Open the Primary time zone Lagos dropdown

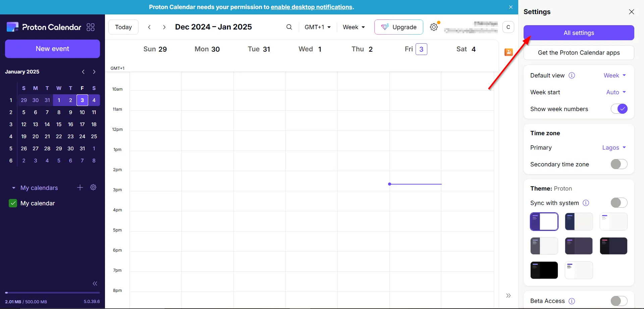[x=614, y=148]
